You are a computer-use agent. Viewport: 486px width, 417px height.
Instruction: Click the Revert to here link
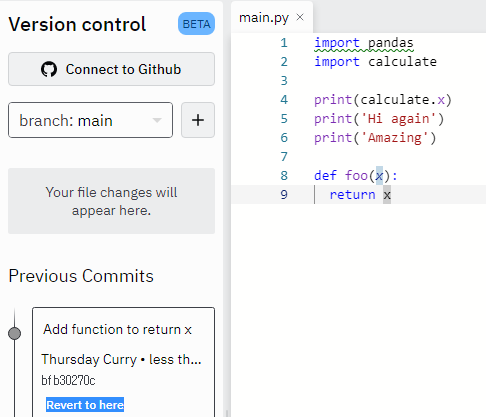coord(85,405)
